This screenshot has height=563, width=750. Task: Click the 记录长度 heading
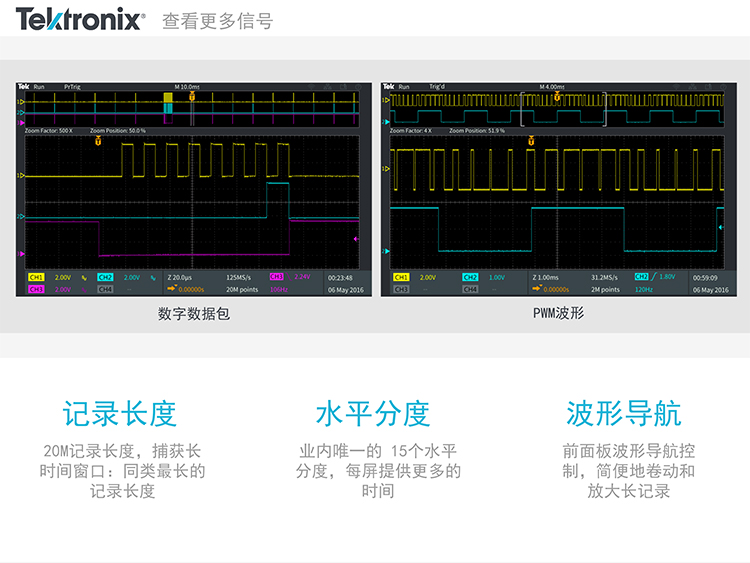(119, 412)
